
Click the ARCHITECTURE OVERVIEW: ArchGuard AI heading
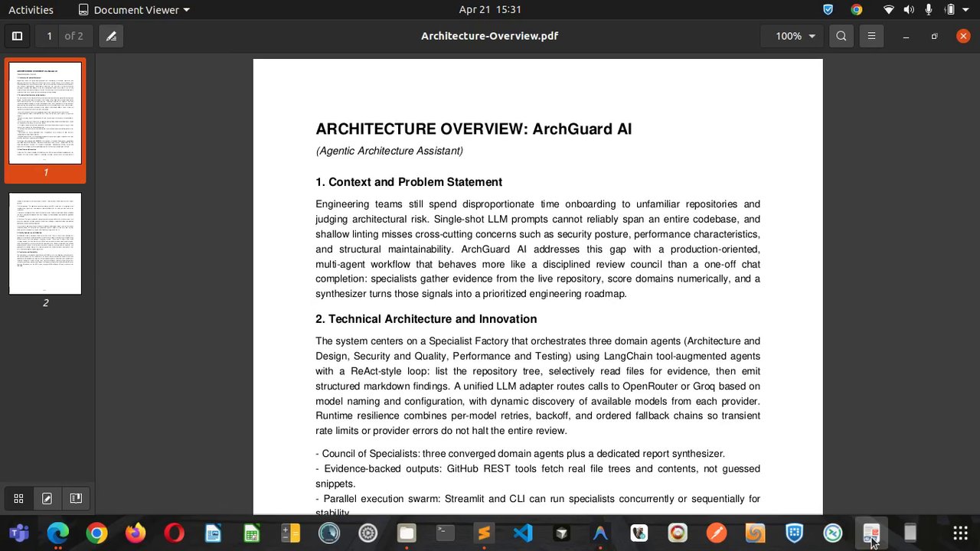(474, 129)
